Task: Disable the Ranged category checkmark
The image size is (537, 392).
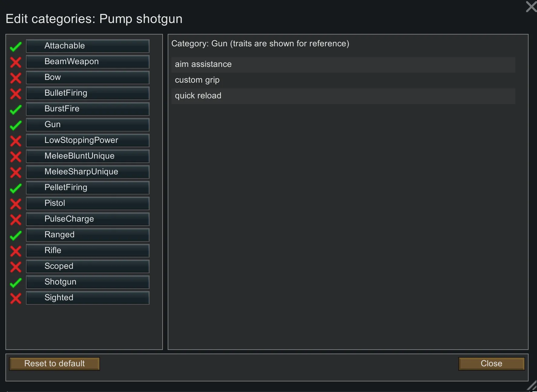Action: point(16,235)
